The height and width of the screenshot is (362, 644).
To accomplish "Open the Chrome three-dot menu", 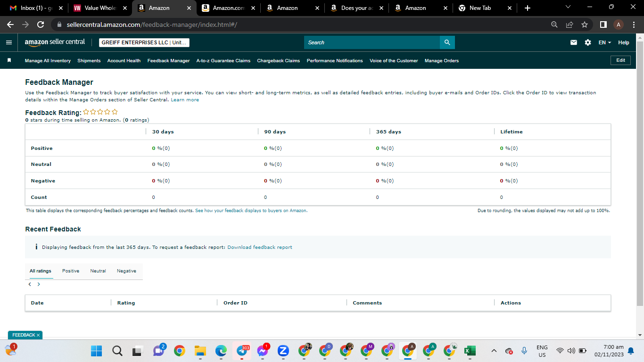I will tap(635, 25).
